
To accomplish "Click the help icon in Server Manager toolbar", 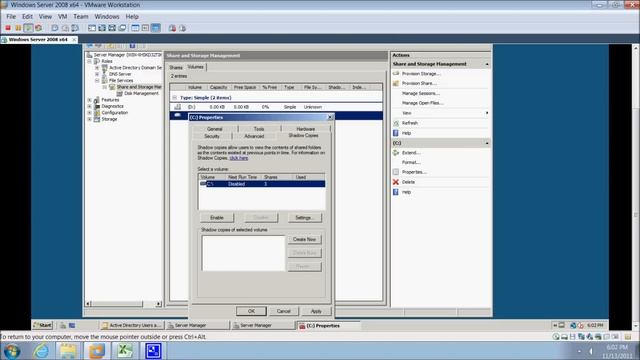I will click(x=132, y=46).
